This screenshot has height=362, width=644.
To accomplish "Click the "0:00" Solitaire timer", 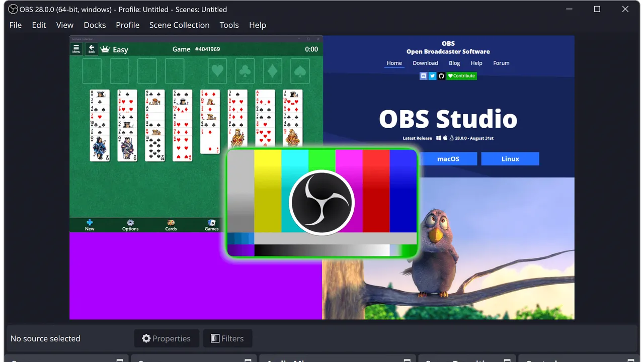I will 311,49.
